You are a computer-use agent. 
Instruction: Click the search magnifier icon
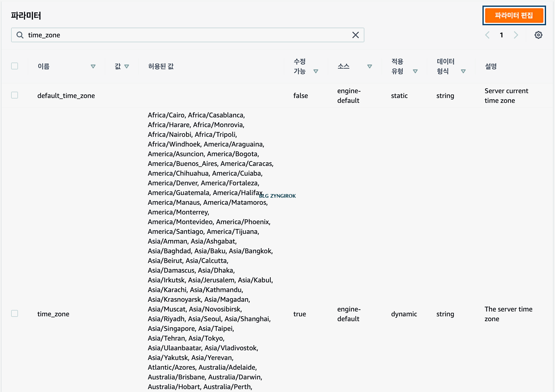20,35
